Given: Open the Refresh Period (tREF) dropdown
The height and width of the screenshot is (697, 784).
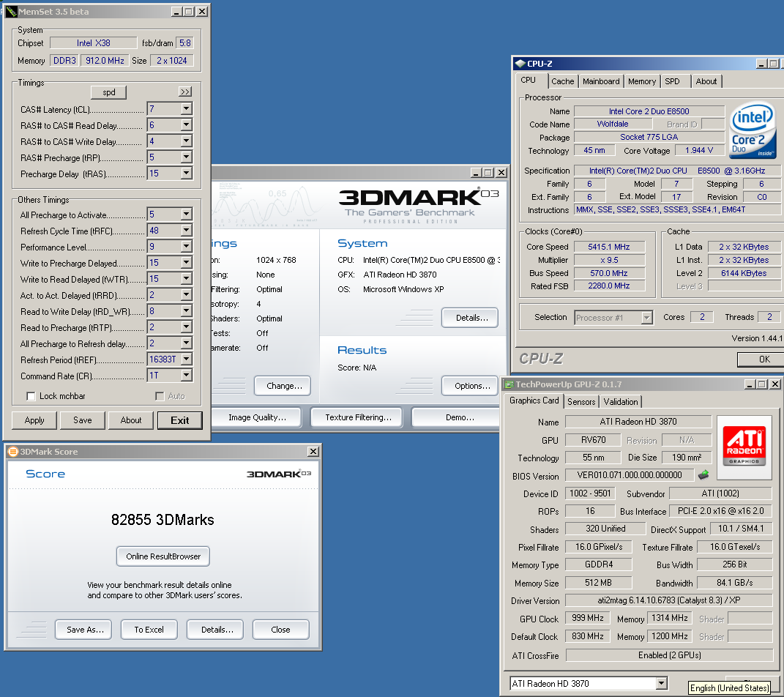Looking at the screenshot, I should 186,359.
